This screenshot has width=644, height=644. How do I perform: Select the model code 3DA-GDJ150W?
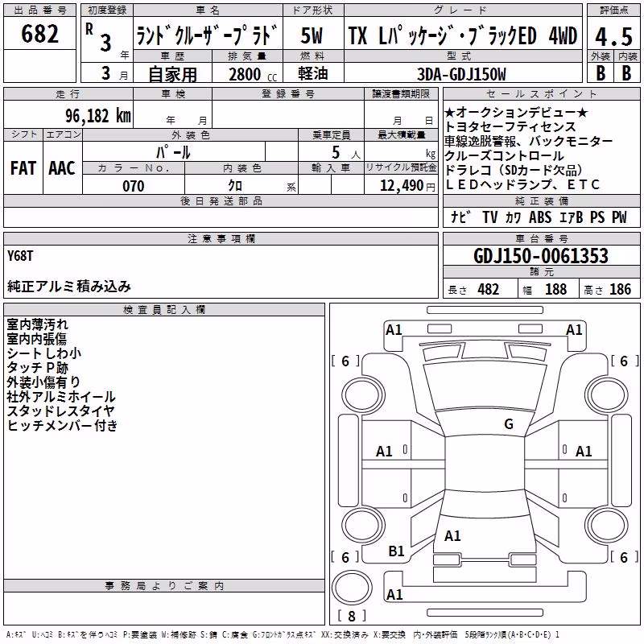pos(461,74)
